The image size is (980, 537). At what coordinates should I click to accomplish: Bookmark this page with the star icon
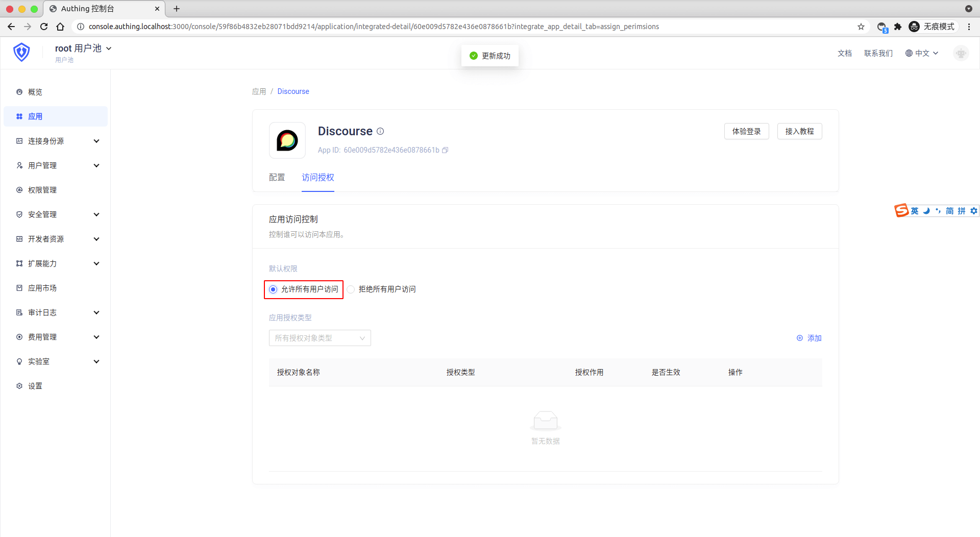861,27
